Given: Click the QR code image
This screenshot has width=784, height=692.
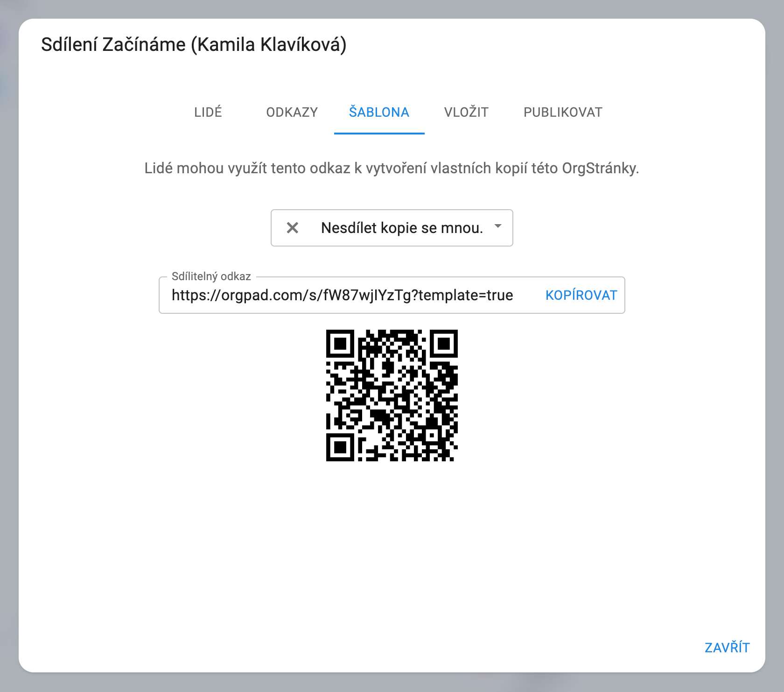Looking at the screenshot, I should click(x=392, y=395).
